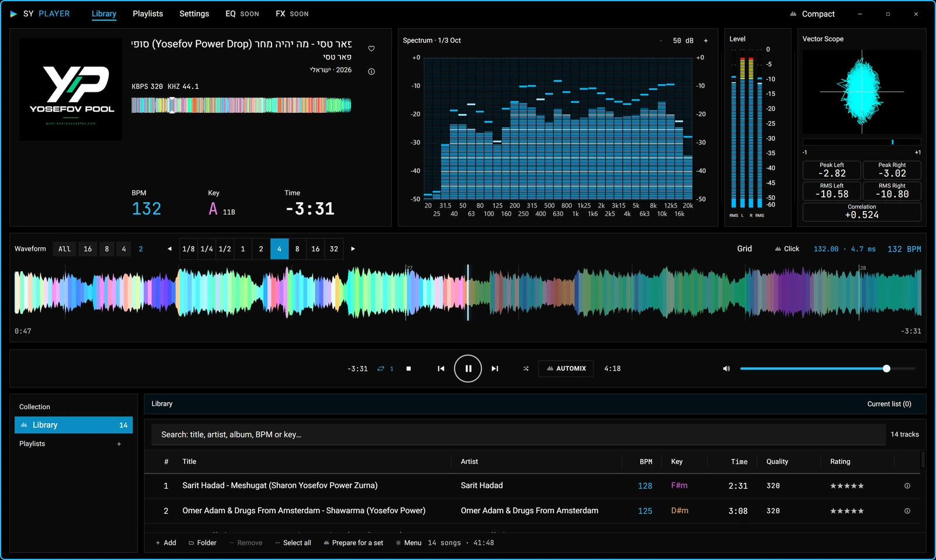Image resolution: width=936 pixels, height=560 pixels.
Task: Click Add to import tracks
Action: 166,542
